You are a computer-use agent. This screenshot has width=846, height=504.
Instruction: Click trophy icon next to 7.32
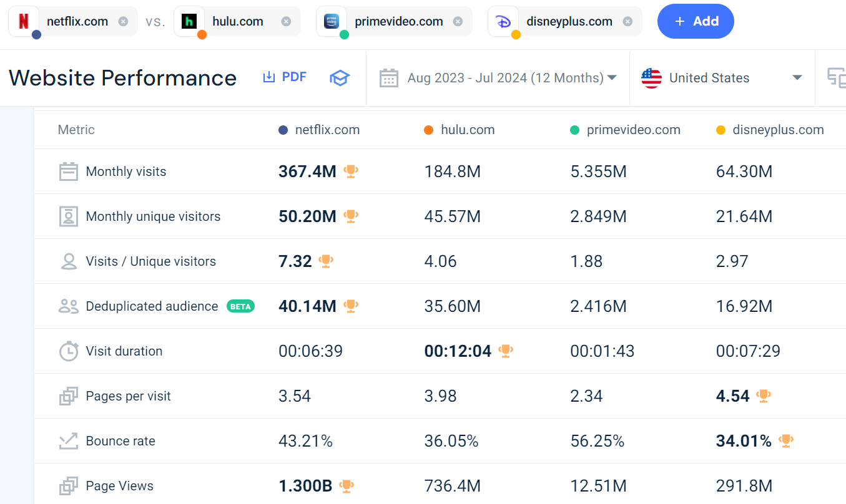pyautogui.click(x=325, y=261)
